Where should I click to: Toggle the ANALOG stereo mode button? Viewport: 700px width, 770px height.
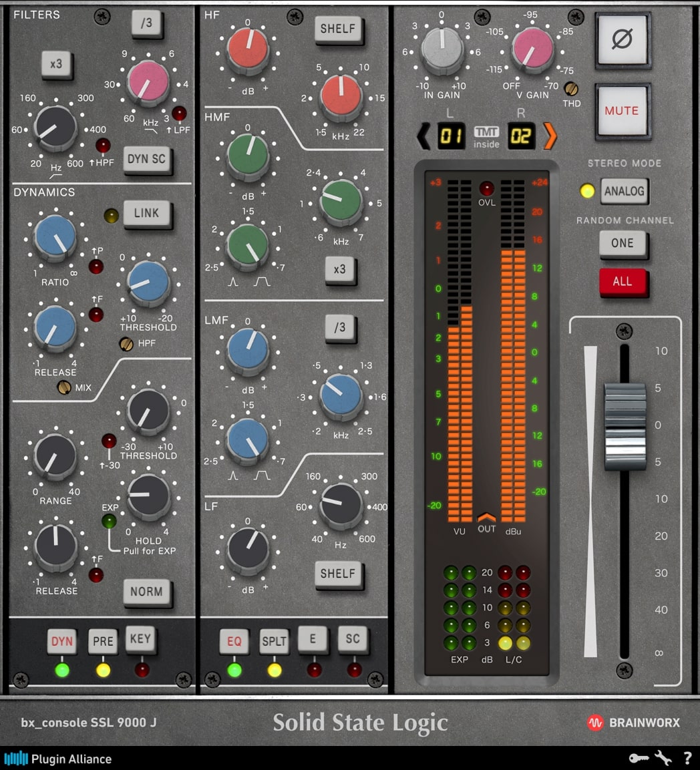[624, 191]
